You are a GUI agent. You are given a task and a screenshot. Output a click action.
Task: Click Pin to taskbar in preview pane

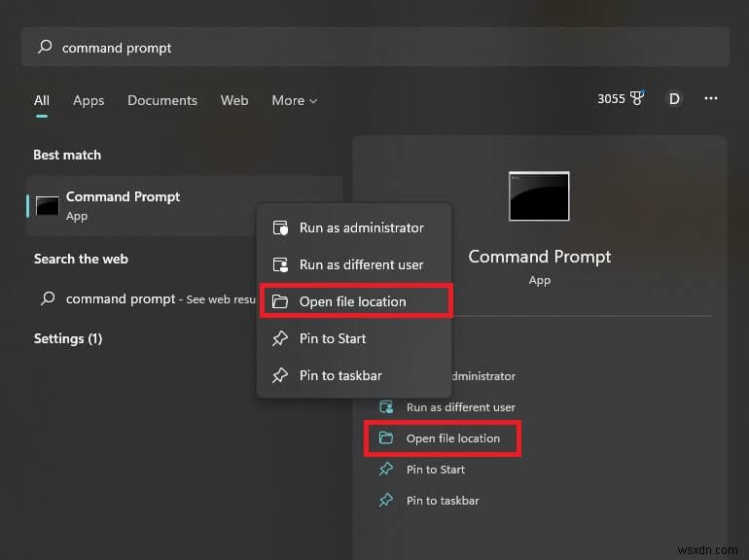click(443, 501)
